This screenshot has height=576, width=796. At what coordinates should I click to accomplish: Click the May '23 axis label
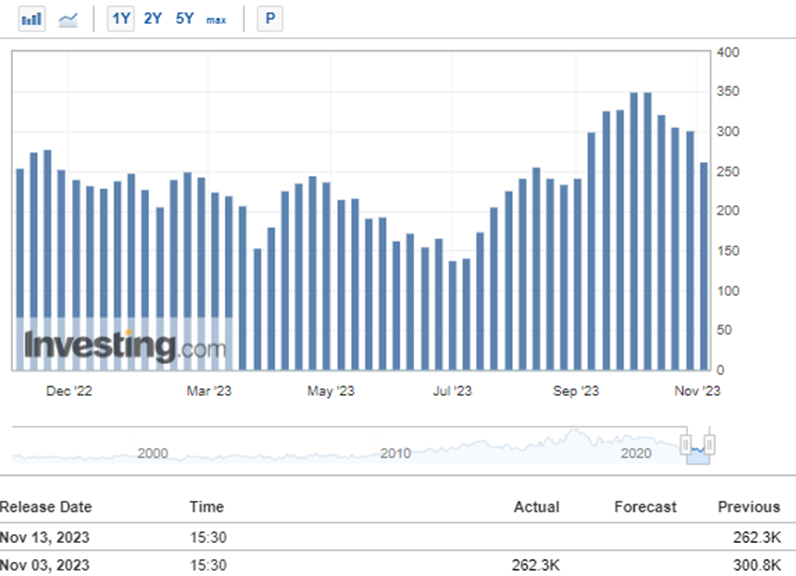click(x=330, y=391)
